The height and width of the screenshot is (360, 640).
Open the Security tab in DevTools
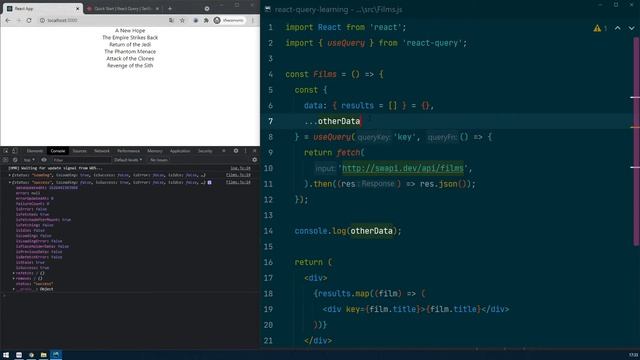205,151
